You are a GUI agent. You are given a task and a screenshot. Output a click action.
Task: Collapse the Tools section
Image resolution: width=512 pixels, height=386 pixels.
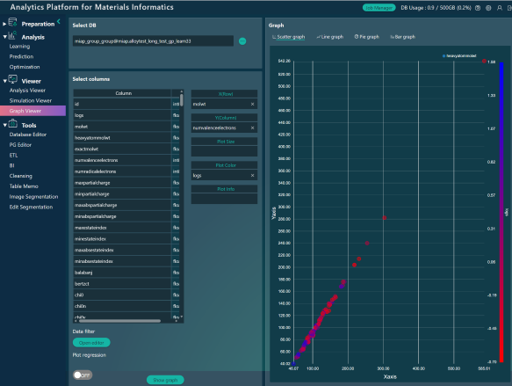click(x=5, y=125)
